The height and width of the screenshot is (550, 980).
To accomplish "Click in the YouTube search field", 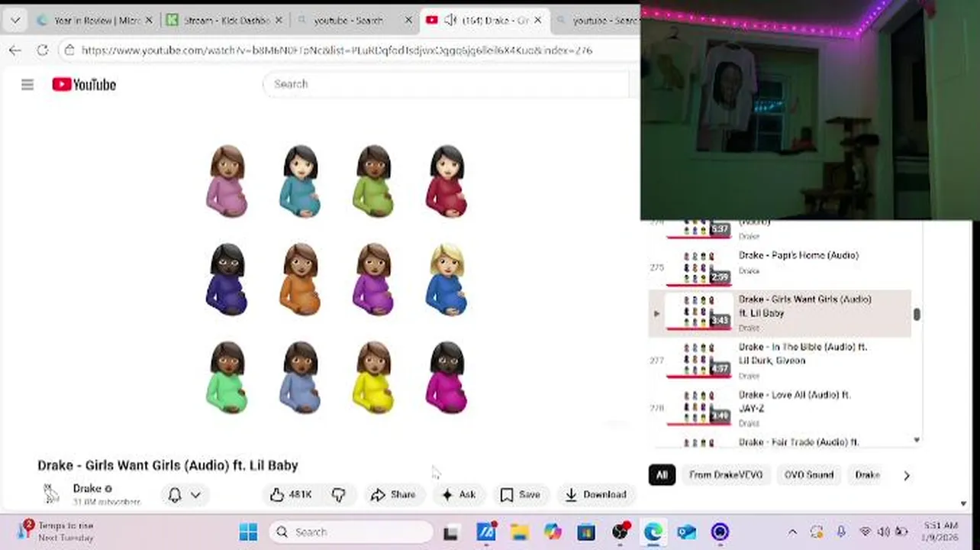I will [446, 84].
